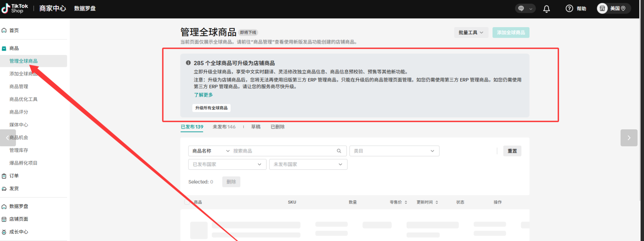The image size is (644, 241).
Task: Click the 重置 reset button
Action: 512,151
